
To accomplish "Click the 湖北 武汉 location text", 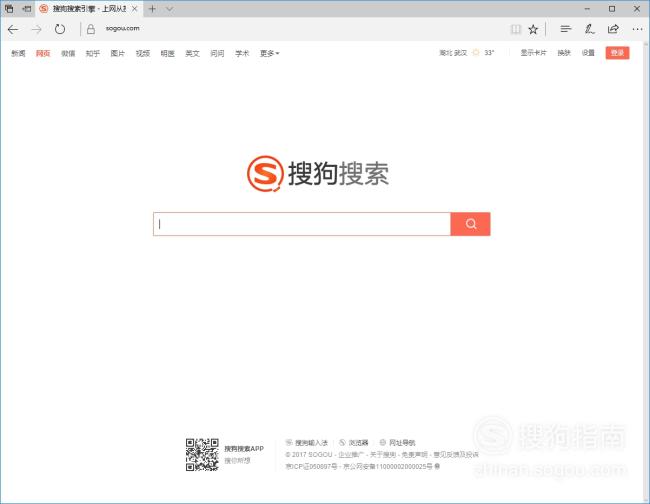I will coord(453,53).
